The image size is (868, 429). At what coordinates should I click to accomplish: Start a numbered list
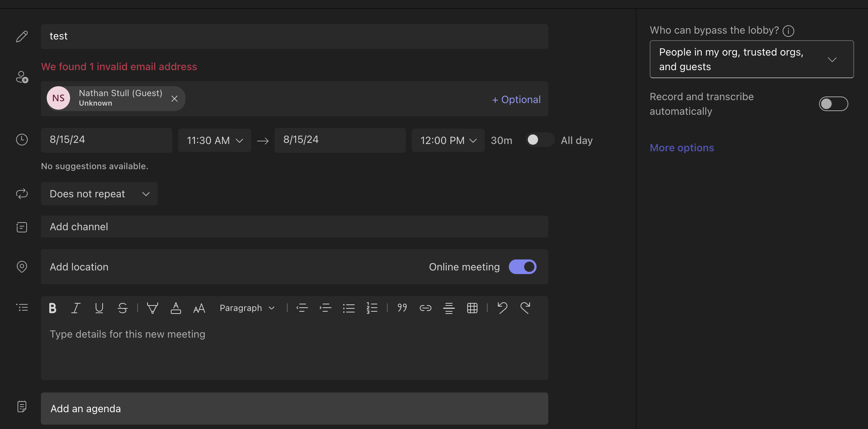pyautogui.click(x=372, y=308)
